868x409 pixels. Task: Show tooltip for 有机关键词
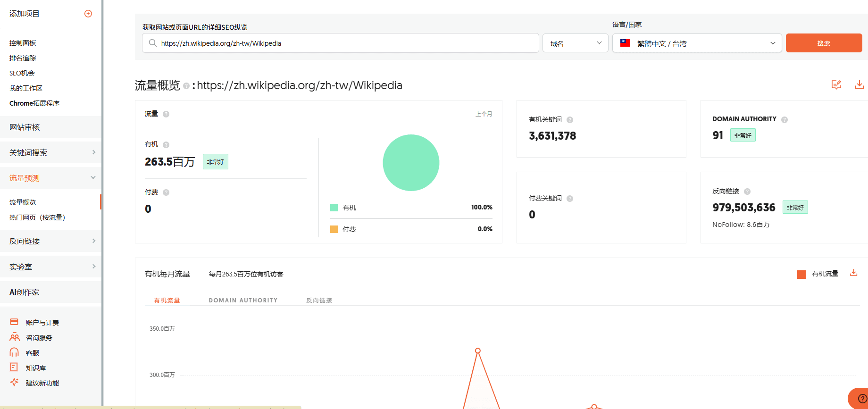click(570, 120)
